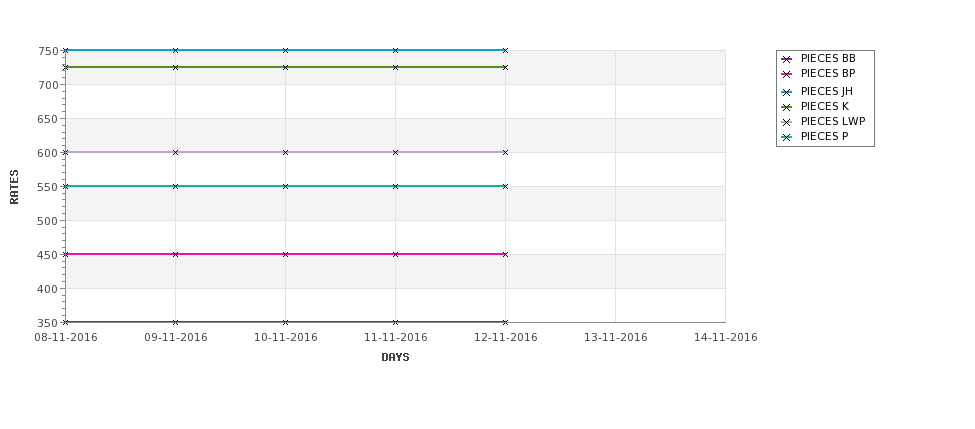The height and width of the screenshot is (429, 975).
Task: Click the 13-11-2016 x-axis date label
Action: point(616,338)
